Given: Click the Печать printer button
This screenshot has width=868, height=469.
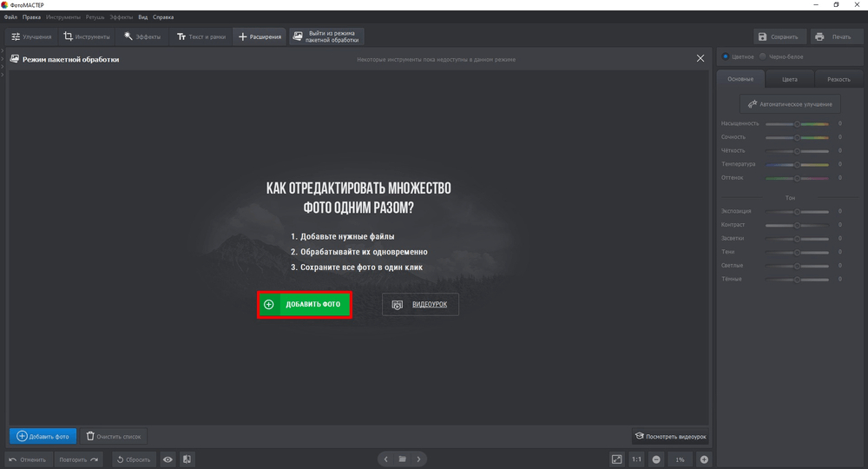Looking at the screenshot, I should [833, 36].
